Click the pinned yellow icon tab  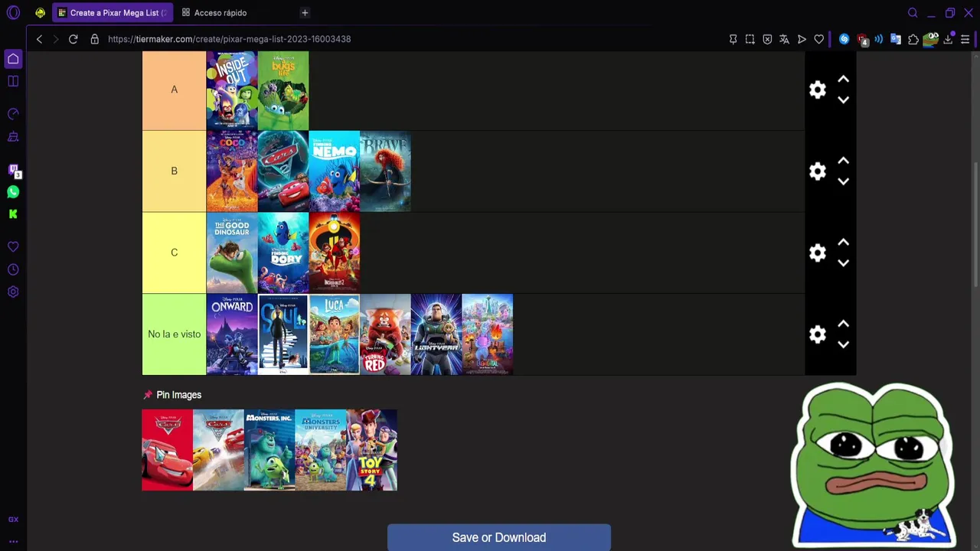click(x=40, y=13)
